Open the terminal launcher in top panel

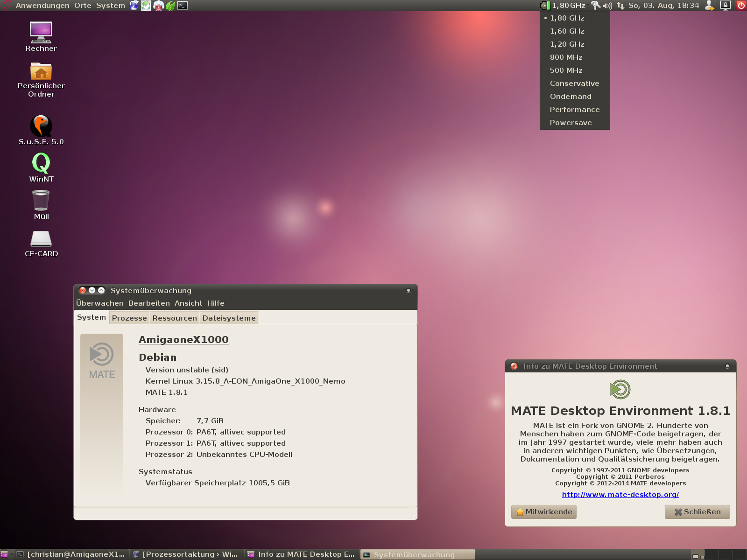pos(183,6)
